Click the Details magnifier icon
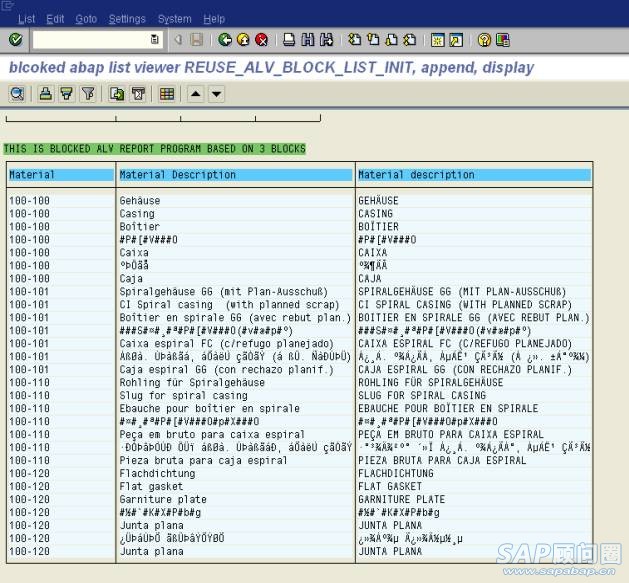Screen dimensions: 629x583 point(17,94)
